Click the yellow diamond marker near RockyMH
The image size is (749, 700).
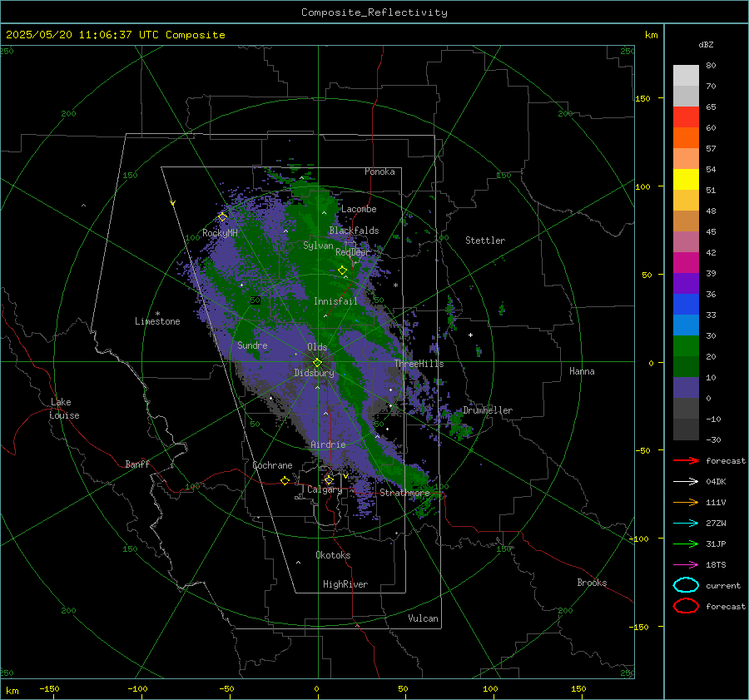pos(222,217)
